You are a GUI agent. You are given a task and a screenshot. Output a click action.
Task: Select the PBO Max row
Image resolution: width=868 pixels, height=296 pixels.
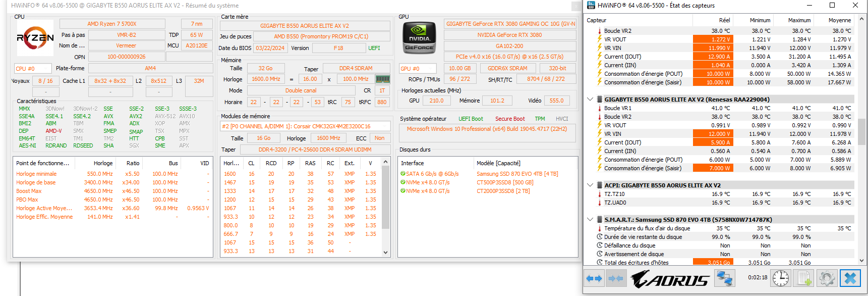click(113, 200)
